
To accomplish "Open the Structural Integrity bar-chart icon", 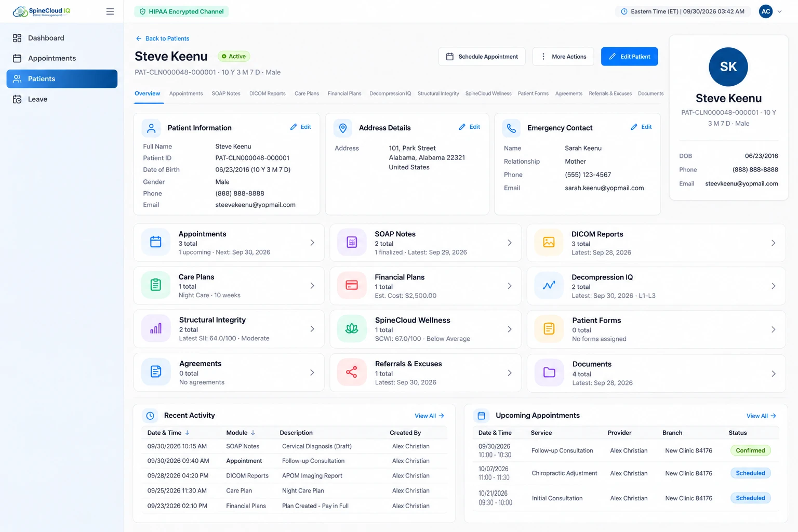I will [156, 328].
